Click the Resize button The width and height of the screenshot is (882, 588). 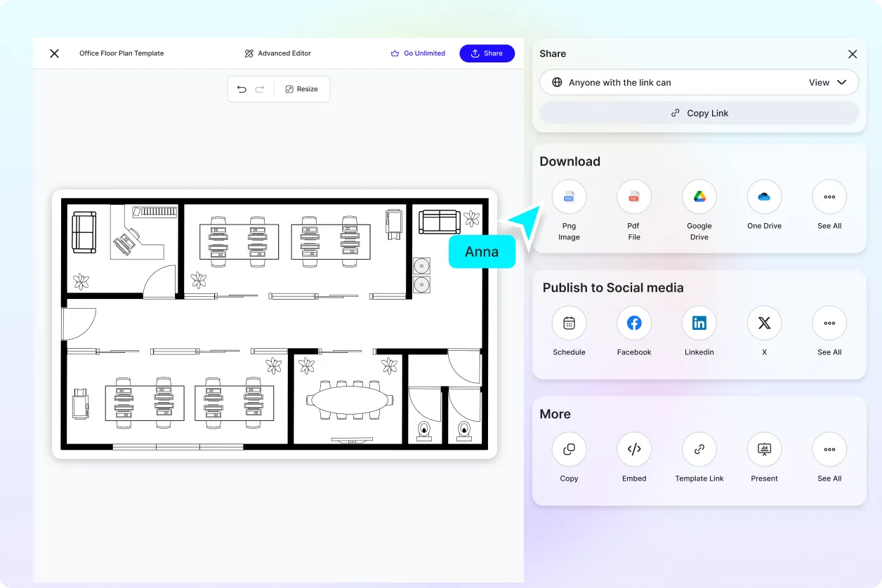pos(302,89)
